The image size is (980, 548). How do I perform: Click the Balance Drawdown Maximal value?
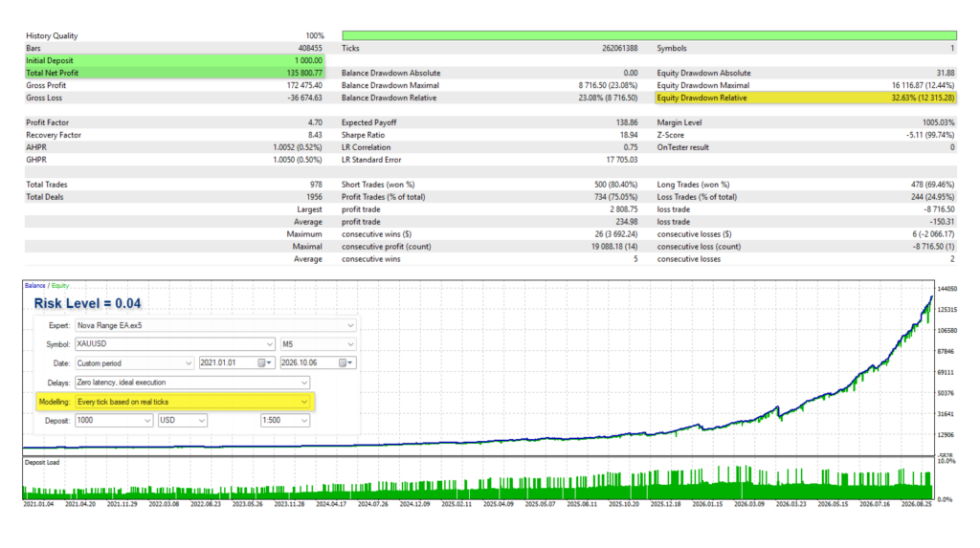(608, 86)
